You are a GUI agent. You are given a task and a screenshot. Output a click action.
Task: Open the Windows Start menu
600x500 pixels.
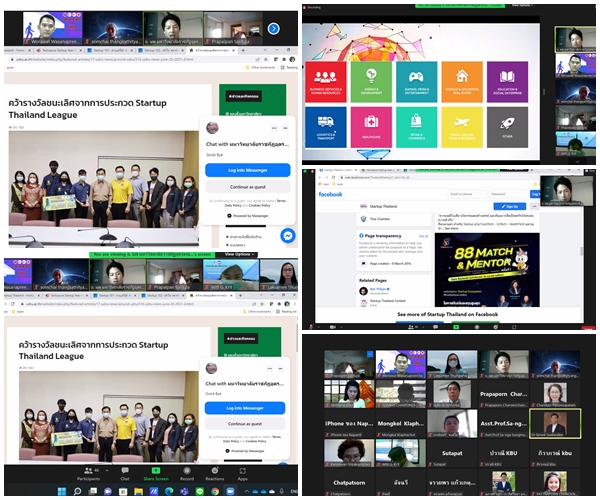click(x=62, y=491)
